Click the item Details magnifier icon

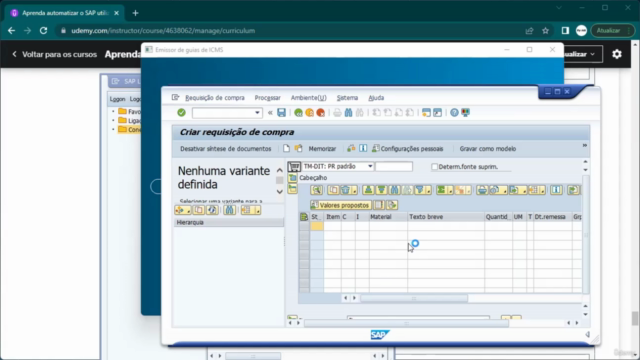tap(316, 190)
